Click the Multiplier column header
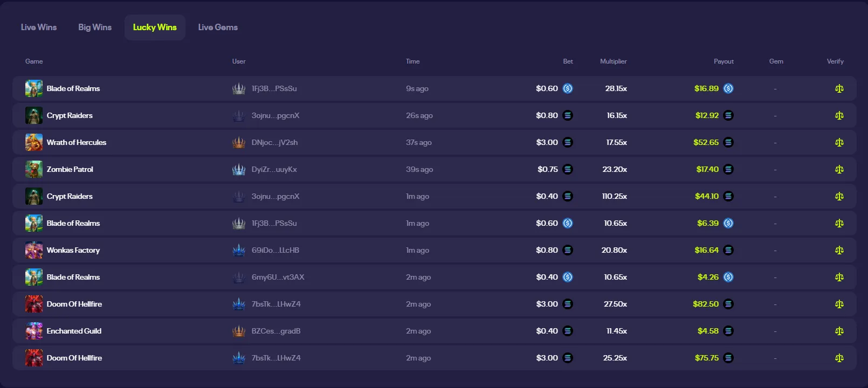This screenshot has height=388, width=868. (614, 61)
